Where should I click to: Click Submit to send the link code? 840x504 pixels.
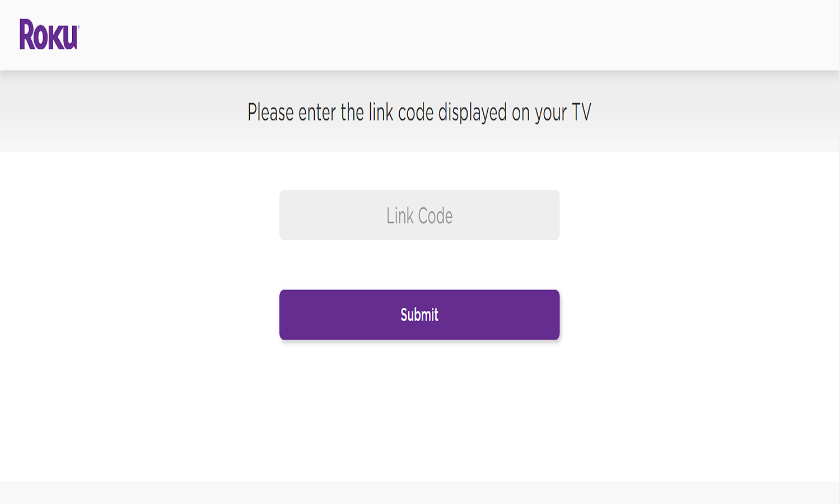pyautogui.click(x=419, y=314)
